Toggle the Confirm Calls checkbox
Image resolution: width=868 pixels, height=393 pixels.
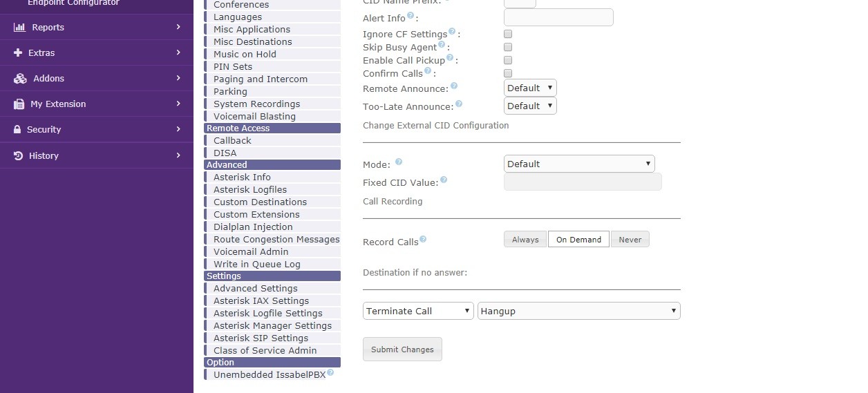(x=508, y=73)
